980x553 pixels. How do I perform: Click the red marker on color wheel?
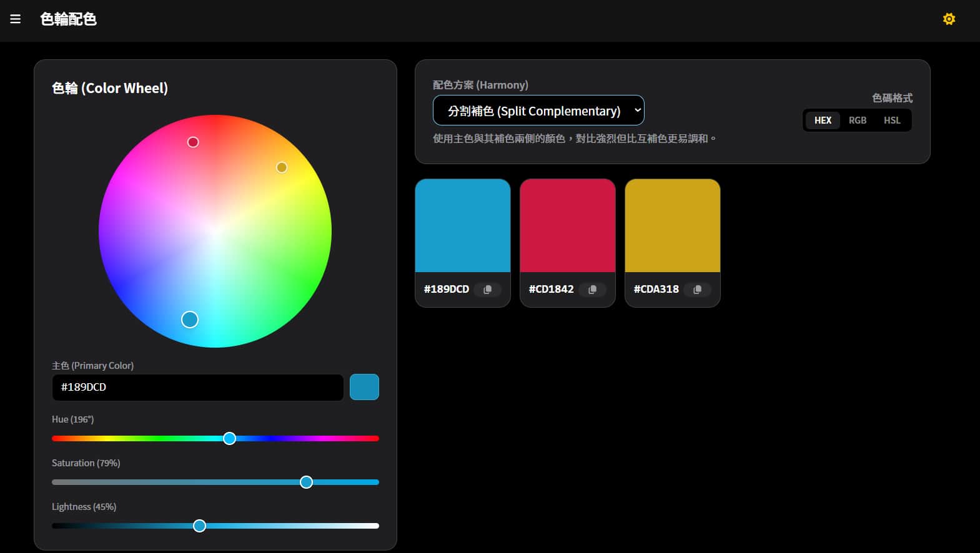(193, 142)
